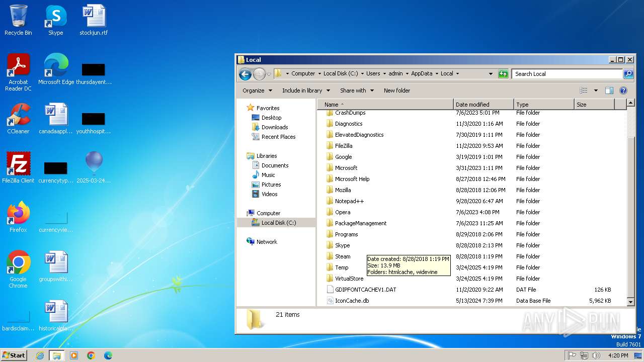Click Local Disk (C:) breadcrumb segment
The image size is (644, 362).
click(341, 73)
